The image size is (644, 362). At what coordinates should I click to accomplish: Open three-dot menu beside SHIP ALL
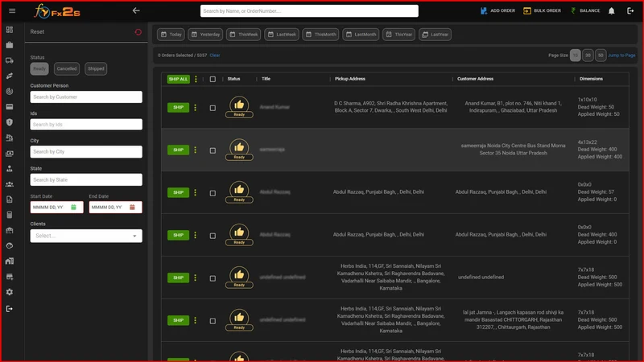196,79
